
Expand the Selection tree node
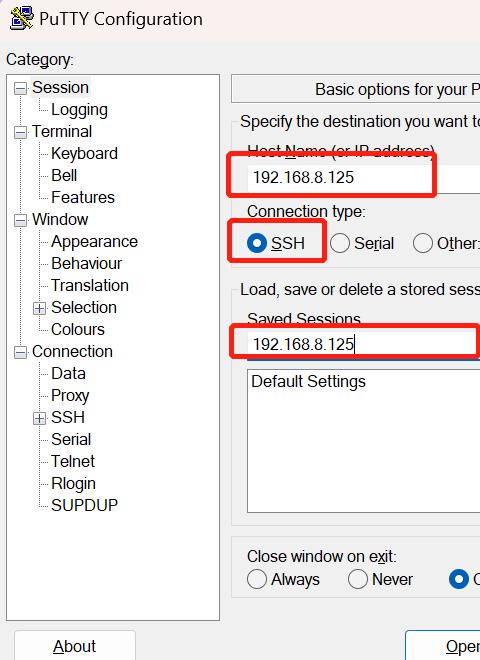pos(39,309)
